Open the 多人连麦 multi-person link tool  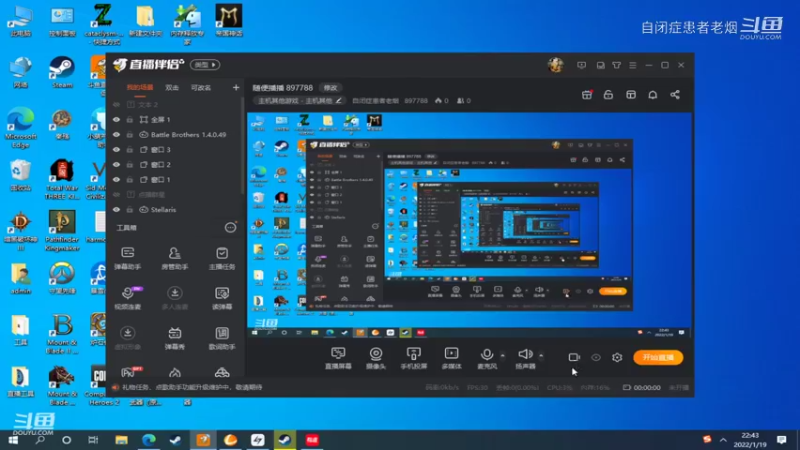(x=174, y=298)
